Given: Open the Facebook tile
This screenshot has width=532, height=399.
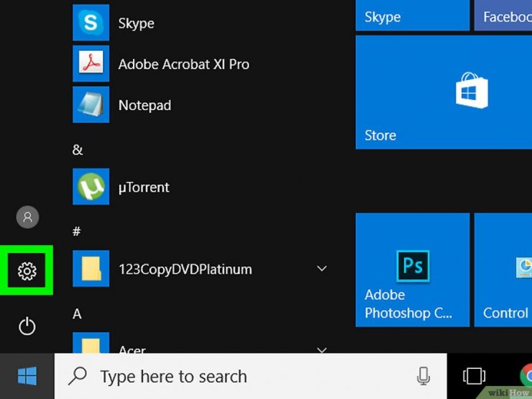Looking at the screenshot, I should (503, 15).
